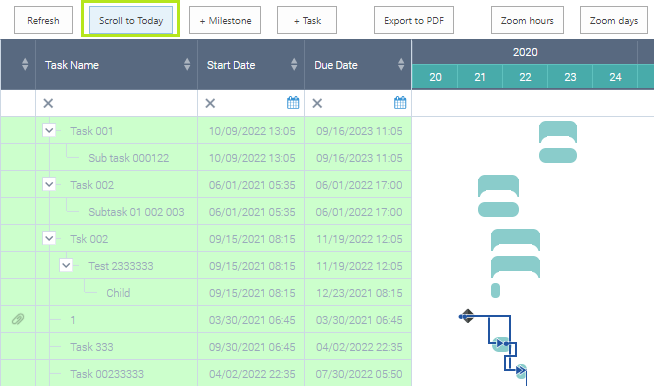The image size is (654, 386).
Task: Select the Child task row
Action: click(206, 293)
